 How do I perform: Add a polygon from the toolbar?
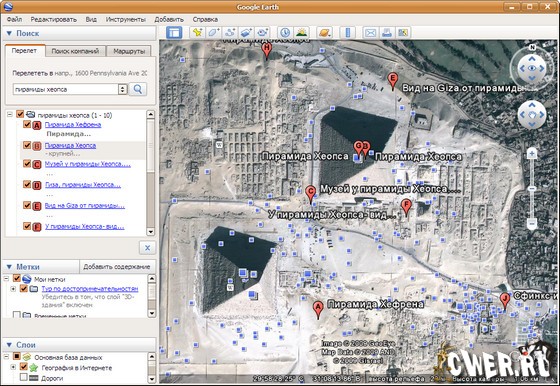[213, 33]
